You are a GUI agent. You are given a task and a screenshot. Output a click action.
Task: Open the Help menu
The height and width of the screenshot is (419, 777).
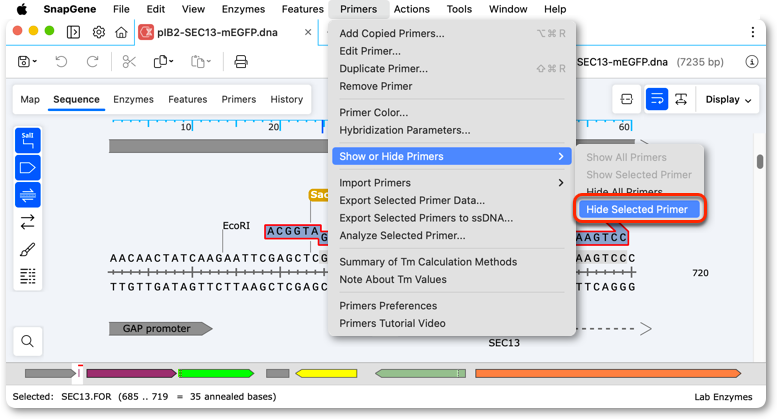(x=555, y=9)
